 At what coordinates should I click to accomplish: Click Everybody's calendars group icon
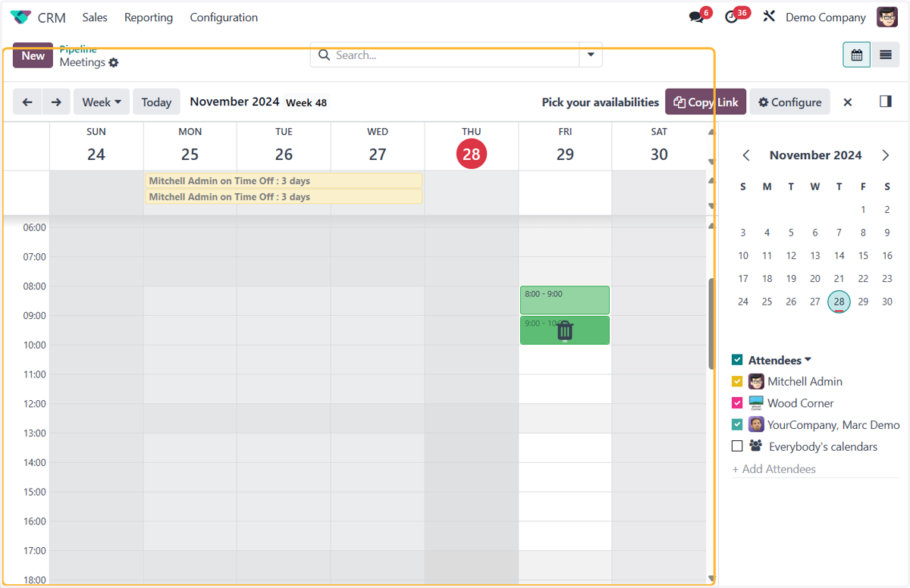click(x=756, y=446)
